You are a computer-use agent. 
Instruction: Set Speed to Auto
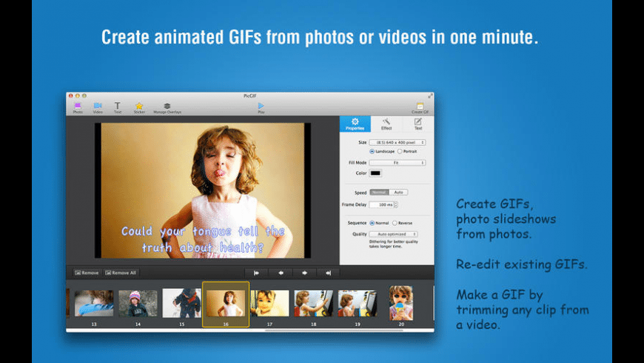pos(398,193)
